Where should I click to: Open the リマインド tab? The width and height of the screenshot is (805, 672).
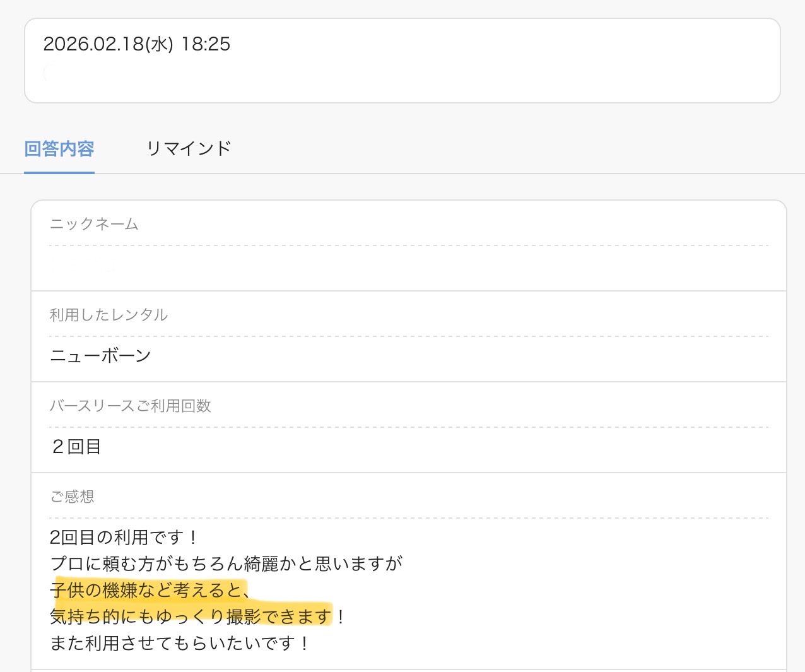pos(189,149)
